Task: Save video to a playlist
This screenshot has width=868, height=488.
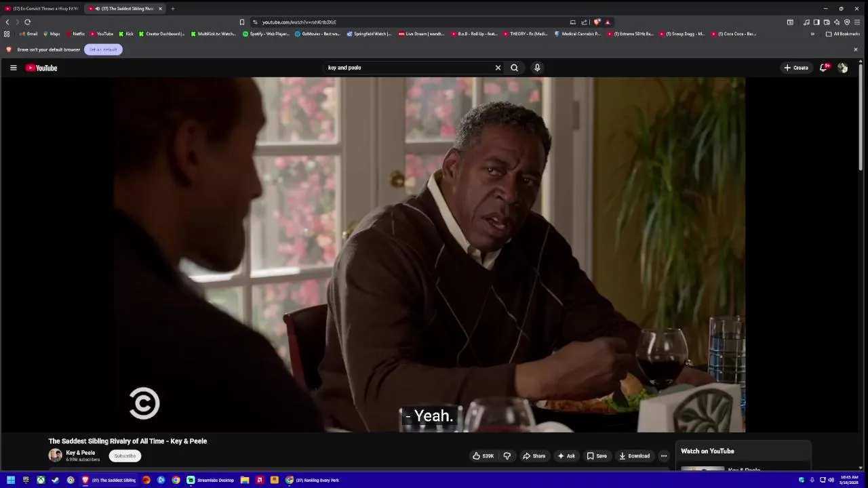Action: pos(597,456)
